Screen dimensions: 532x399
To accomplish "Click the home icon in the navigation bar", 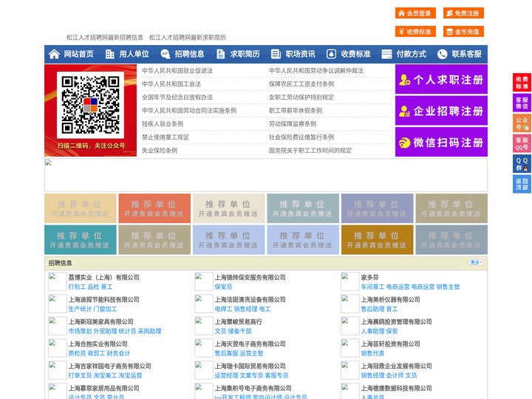I will tap(54, 54).
